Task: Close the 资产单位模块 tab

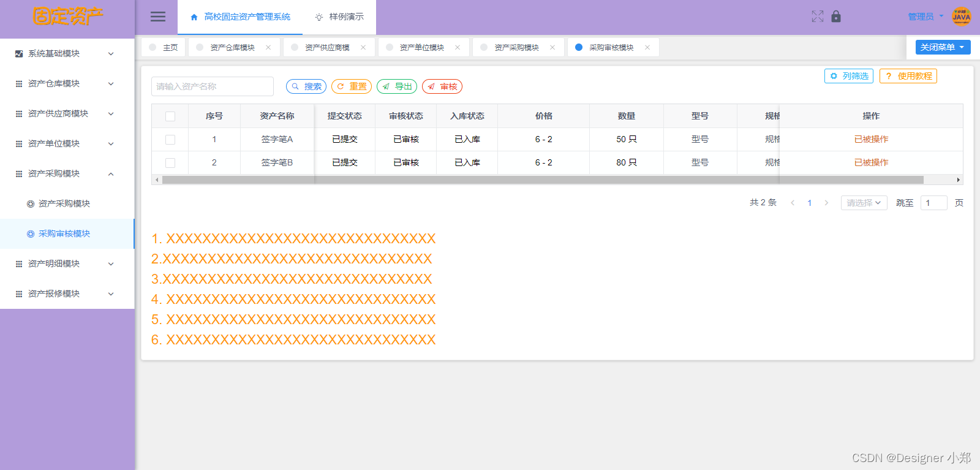Action: tap(458, 47)
